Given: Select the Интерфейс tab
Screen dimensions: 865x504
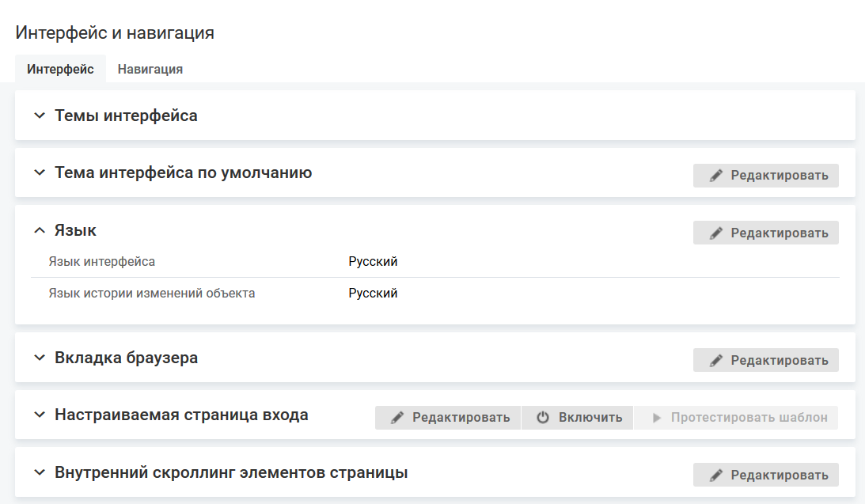Looking at the screenshot, I should [60, 69].
